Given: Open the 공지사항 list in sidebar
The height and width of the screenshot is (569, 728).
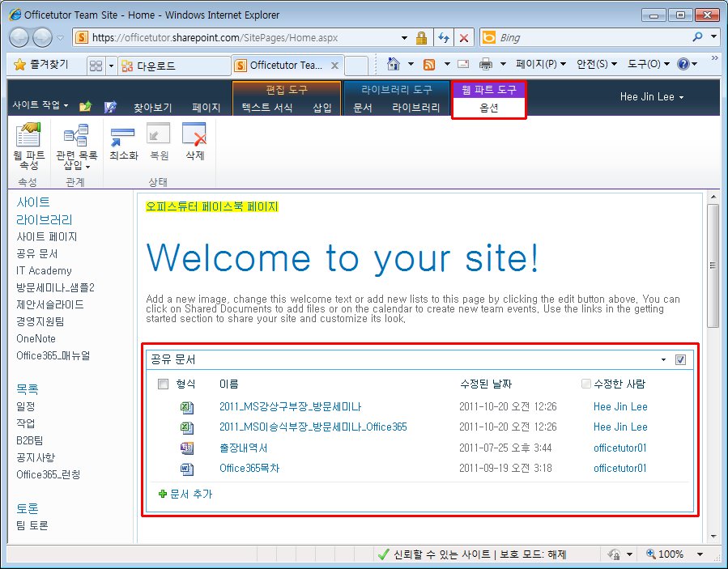Looking at the screenshot, I should click(x=36, y=457).
